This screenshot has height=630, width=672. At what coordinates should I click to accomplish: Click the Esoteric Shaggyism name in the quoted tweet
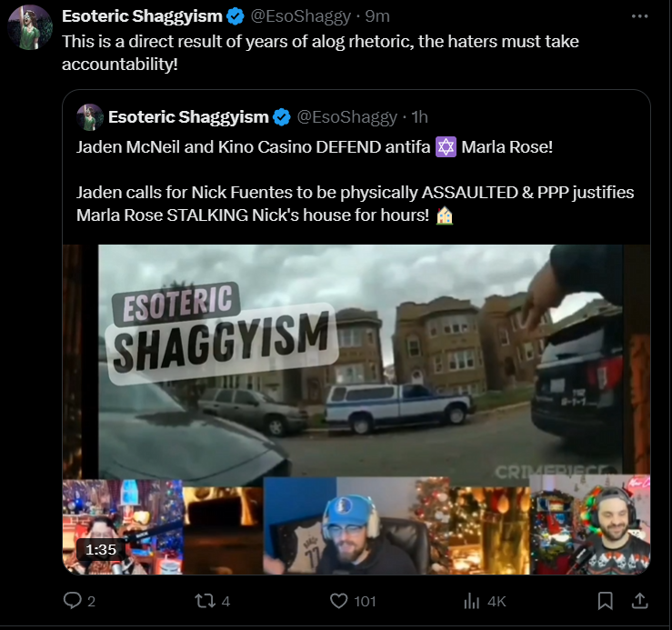(x=188, y=117)
